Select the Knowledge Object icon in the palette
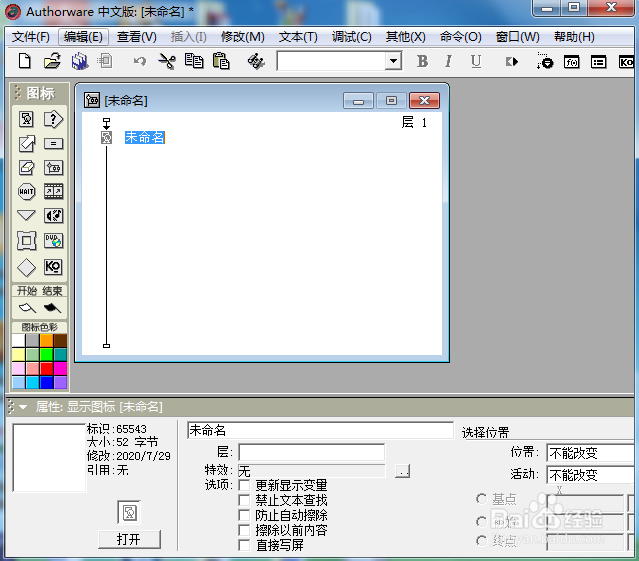 point(53,267)
